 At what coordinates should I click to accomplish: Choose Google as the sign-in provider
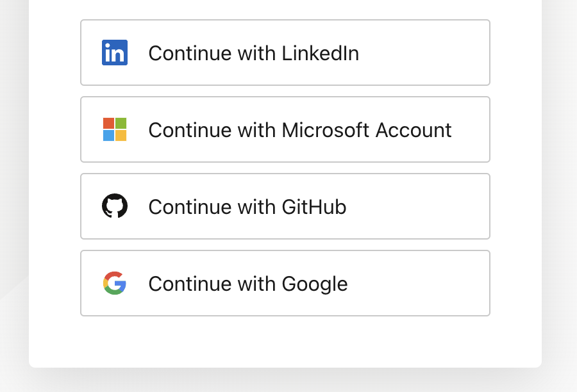[285, 283]
